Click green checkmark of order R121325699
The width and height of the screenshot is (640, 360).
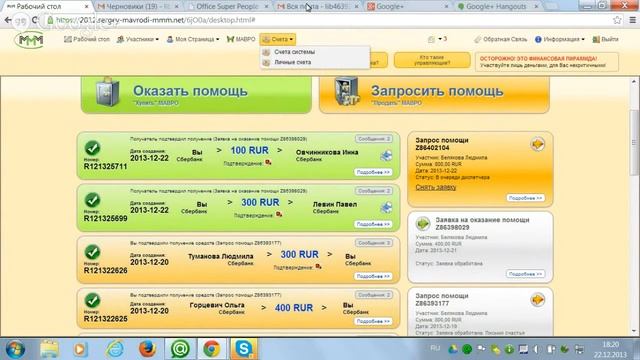pos(93,200)
